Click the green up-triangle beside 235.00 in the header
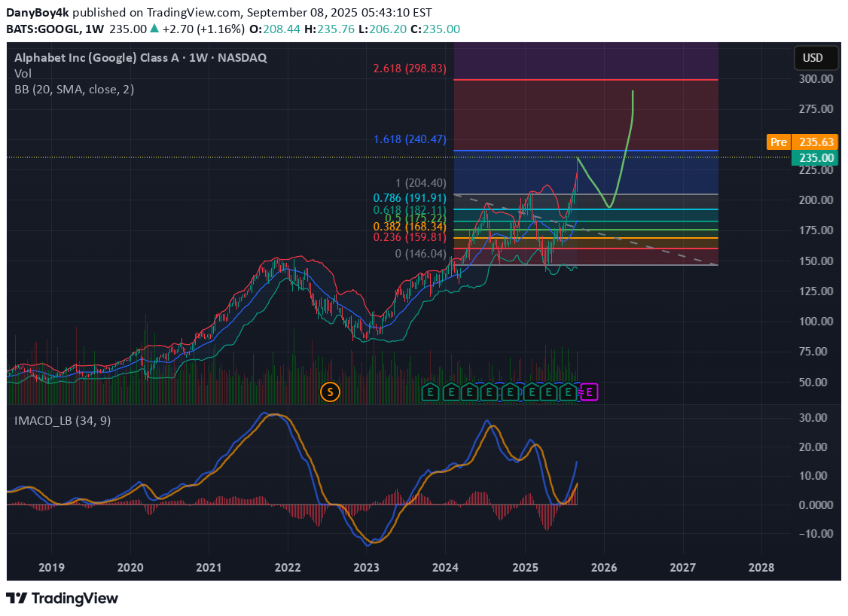Viewport: 848px width, 616px height. [154, 29]
